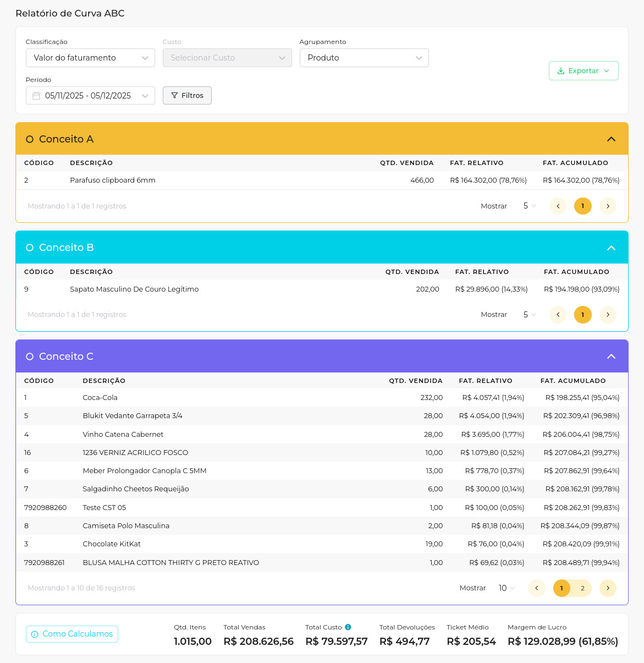This screenshot has height=663, width=644.
Task: Click previous page arrow in Conceito C
Action: (x=536, y=588)
